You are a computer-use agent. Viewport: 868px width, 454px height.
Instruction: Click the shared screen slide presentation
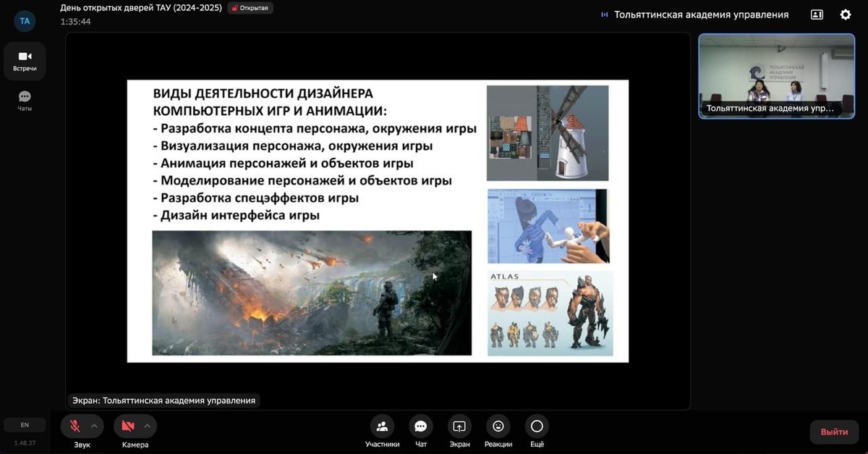(378, 221)
